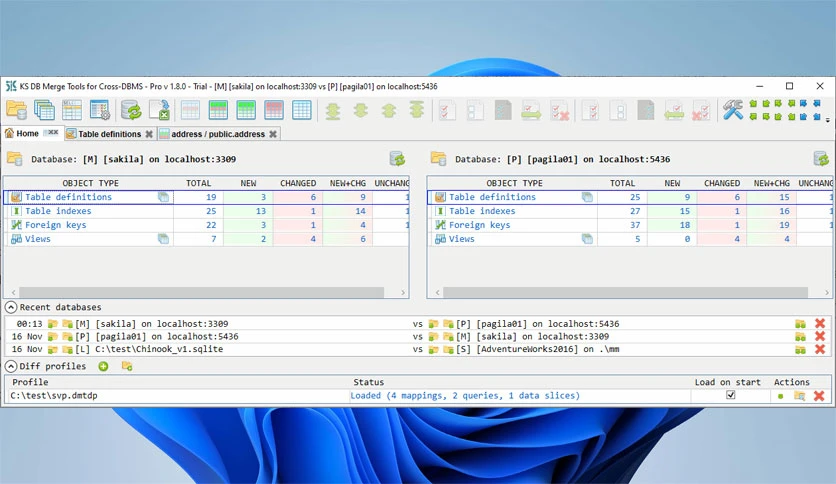The image size is (836, 484).
Task: Click the plain blue grid table toolbar icon
Action: click(301, 110)
